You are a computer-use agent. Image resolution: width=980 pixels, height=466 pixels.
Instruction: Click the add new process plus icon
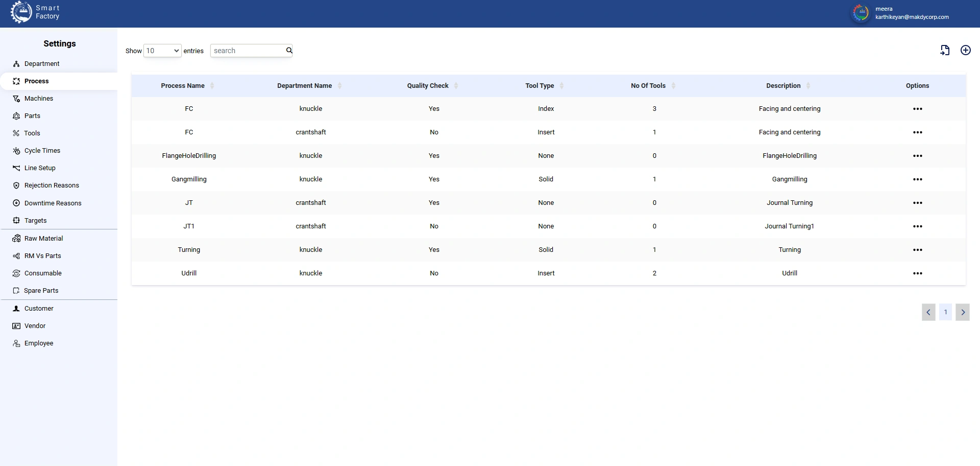click(966, 50)
